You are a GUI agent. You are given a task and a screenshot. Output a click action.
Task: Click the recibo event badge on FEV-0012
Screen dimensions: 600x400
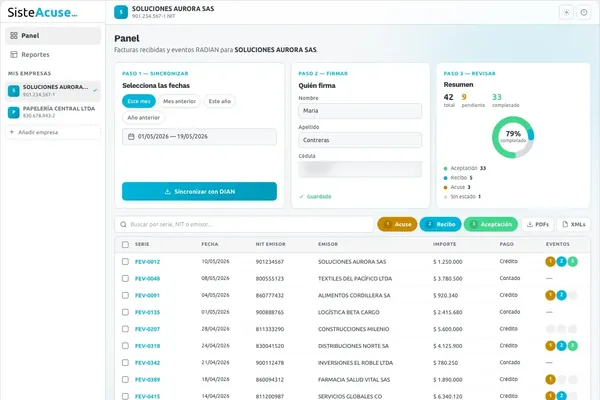(561, 261)
